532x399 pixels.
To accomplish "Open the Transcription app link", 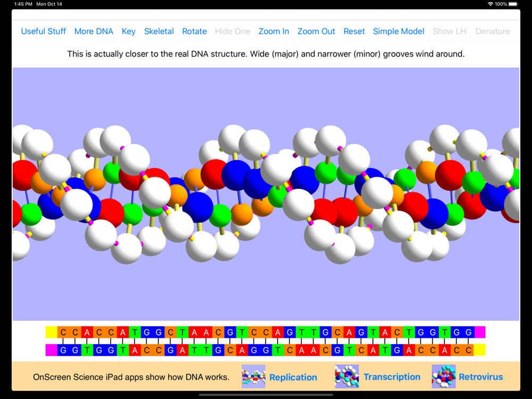I will click(392, 377).
